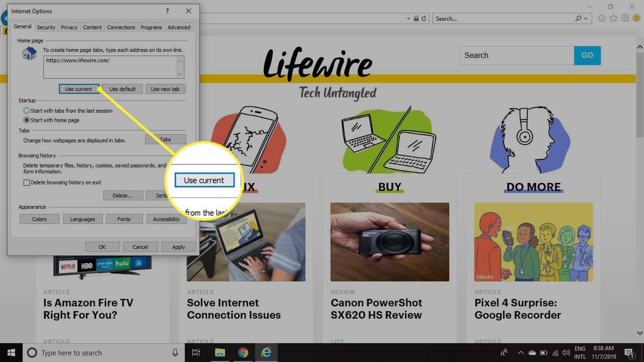Open the Accessibility button

[x=166, y=219]
